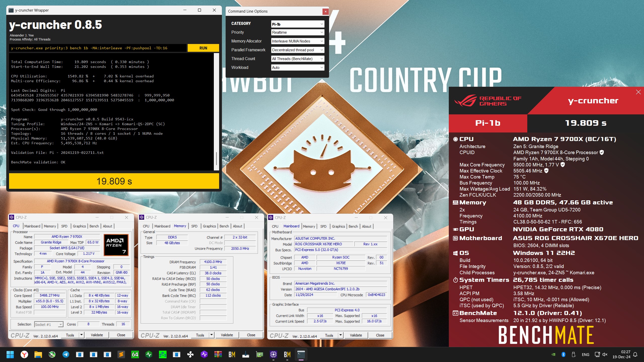Image resolution: width=644 pixels, height=362 pixels.
Task: Open the graphics card GPU-Z taskbar icon
Action: pyautogui.click(x=259, y=354)
